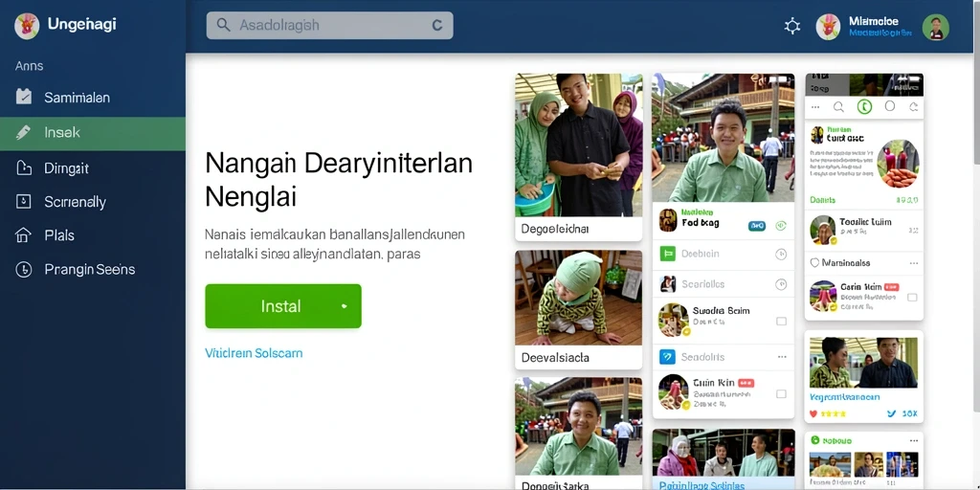The image size is (980, 490).
Task: Click the Toodic tuim avatar
Action: tap(823, 230)
